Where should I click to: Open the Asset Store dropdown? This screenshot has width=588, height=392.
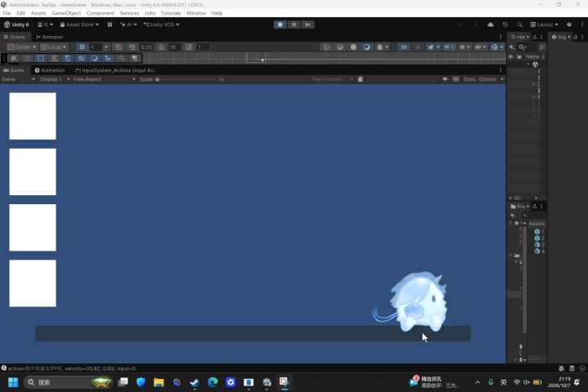[79, 24]
